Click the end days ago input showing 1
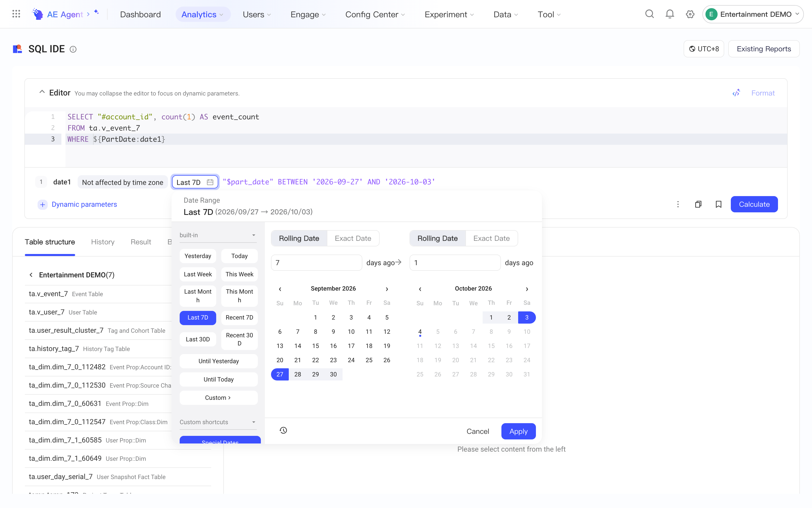812x508 pixels. click(455, 263)
